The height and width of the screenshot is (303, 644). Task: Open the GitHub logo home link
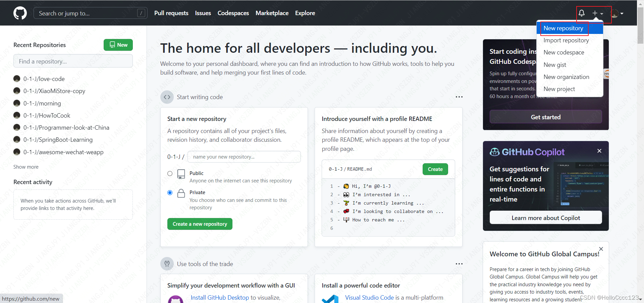point(20,13)
